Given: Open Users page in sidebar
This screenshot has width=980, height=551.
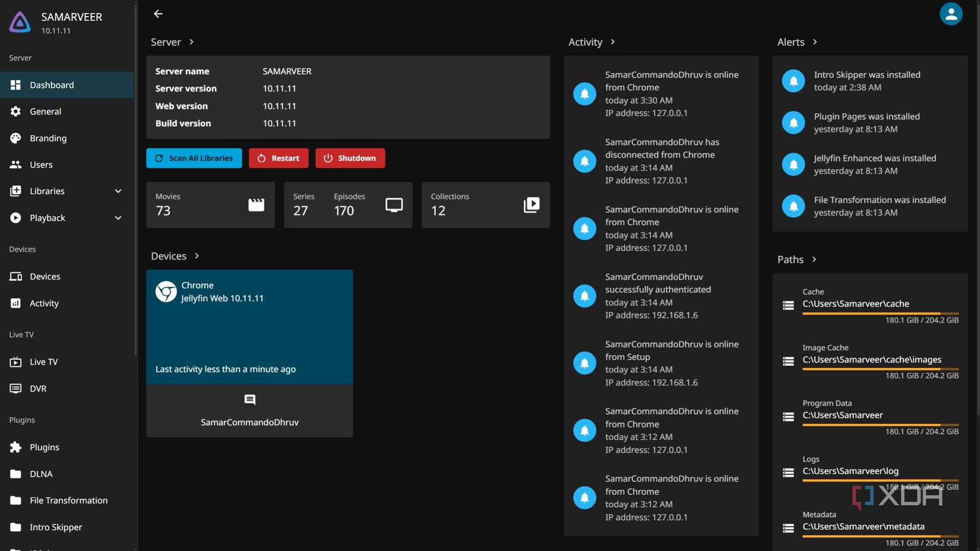Looking at the screenshot, I should [x=67, y=164].
